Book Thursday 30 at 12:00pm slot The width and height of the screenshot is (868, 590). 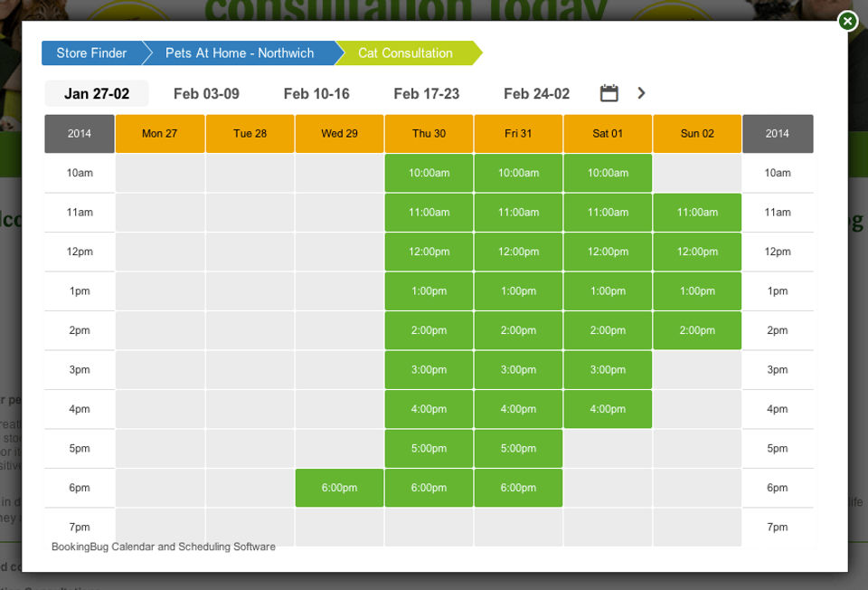pos(429,252)
